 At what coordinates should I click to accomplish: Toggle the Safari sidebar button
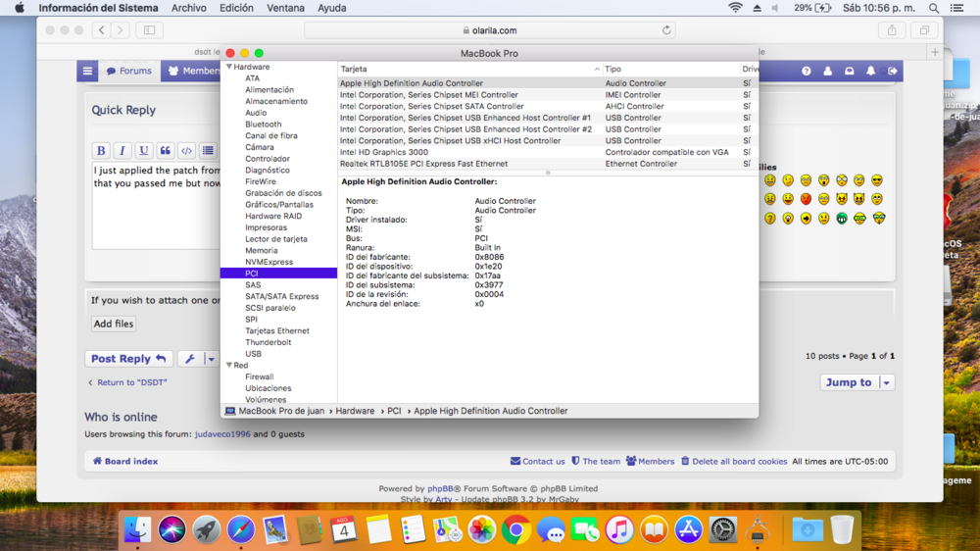(x=149, y=30)
